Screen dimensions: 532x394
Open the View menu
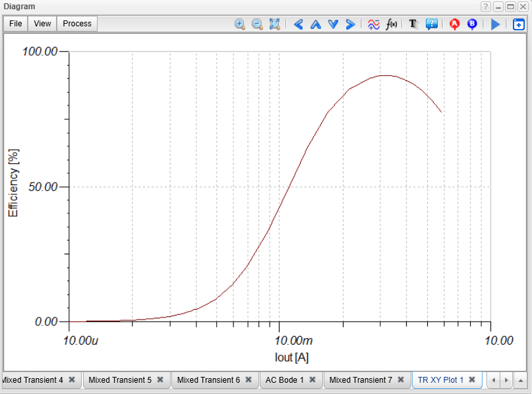point(42,24)
